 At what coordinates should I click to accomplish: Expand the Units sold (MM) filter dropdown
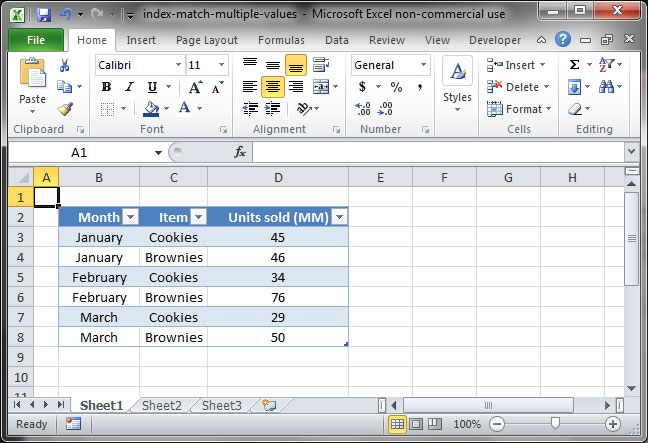tap(340, 217)
